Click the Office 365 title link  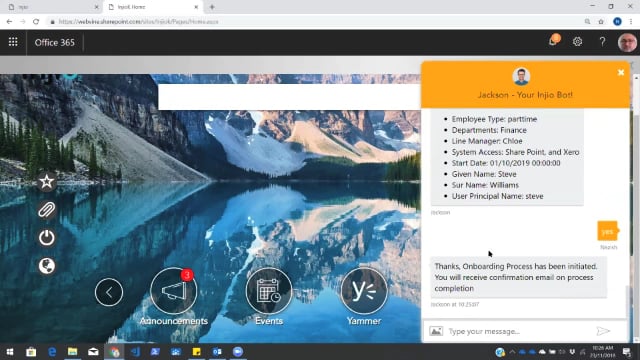point(55,42)
